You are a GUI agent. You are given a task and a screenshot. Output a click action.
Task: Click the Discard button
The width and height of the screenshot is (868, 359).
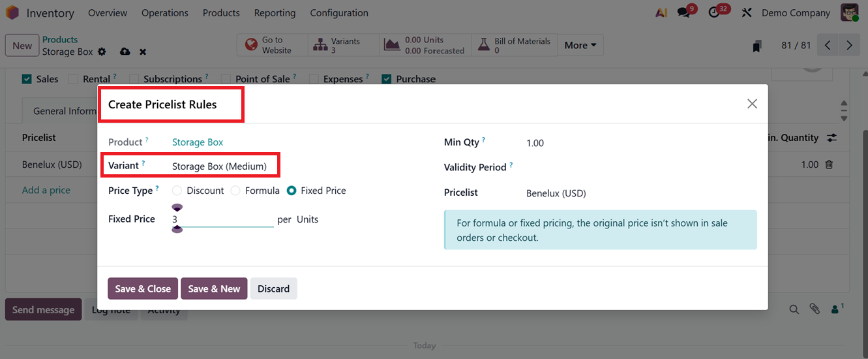pyautogui.click(x=273, y=289)
